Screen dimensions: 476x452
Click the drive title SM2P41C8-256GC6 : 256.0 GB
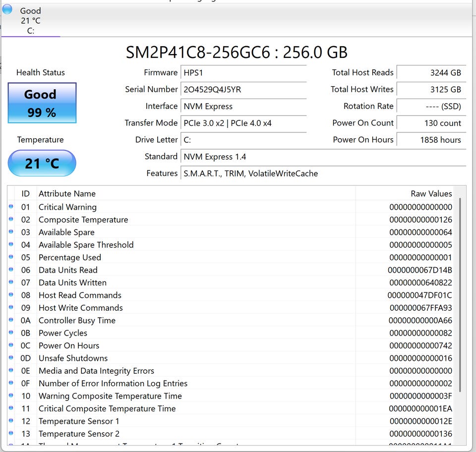(x=237, y=52)
